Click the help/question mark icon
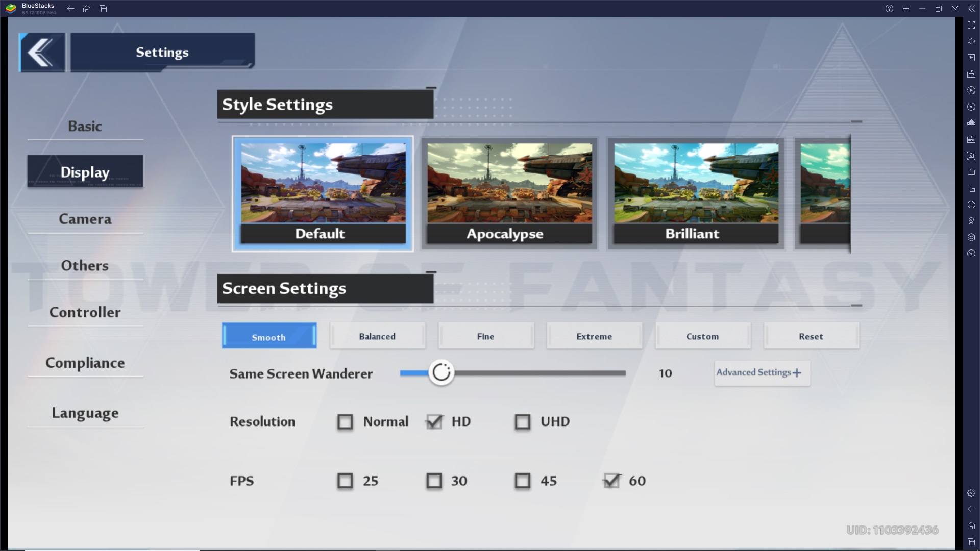The height and width of the screenshot is (551, 980). (889, 8)
